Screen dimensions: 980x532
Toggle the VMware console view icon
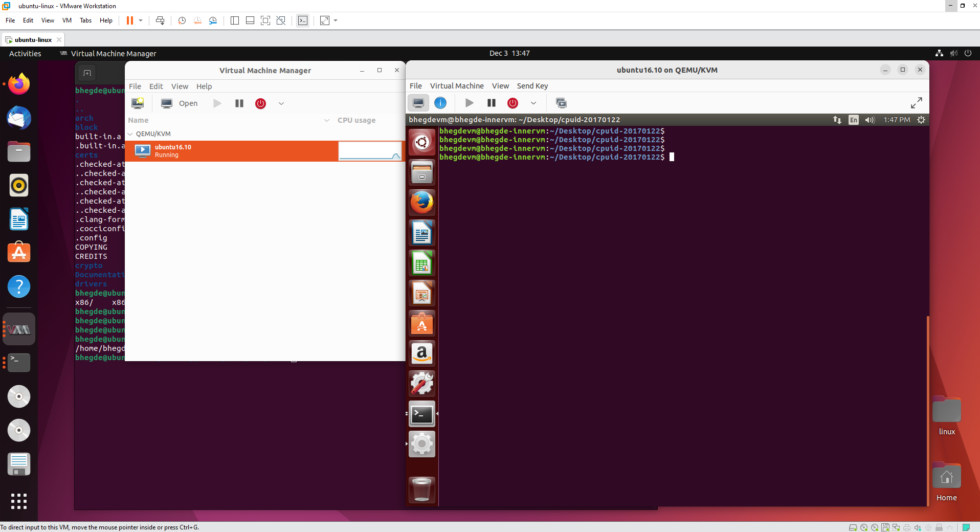(303, 20)
